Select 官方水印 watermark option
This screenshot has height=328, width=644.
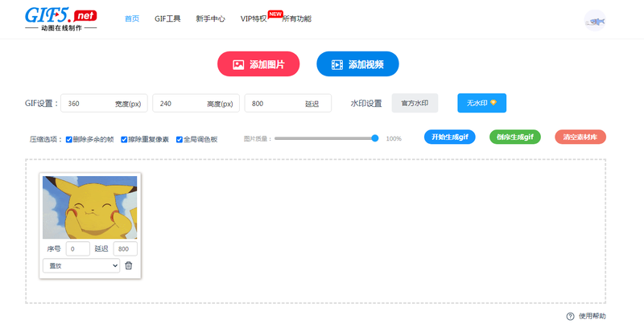point(415,103)
